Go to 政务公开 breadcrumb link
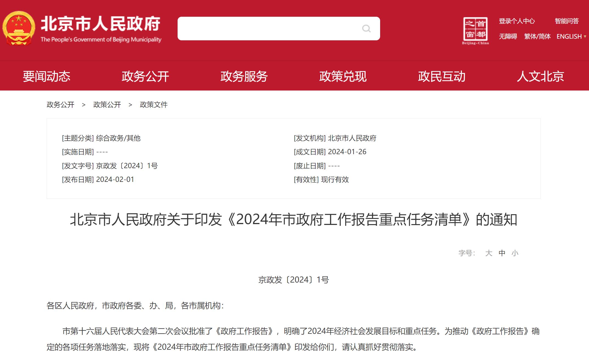 pyautogui.click(x=60, y=105)
